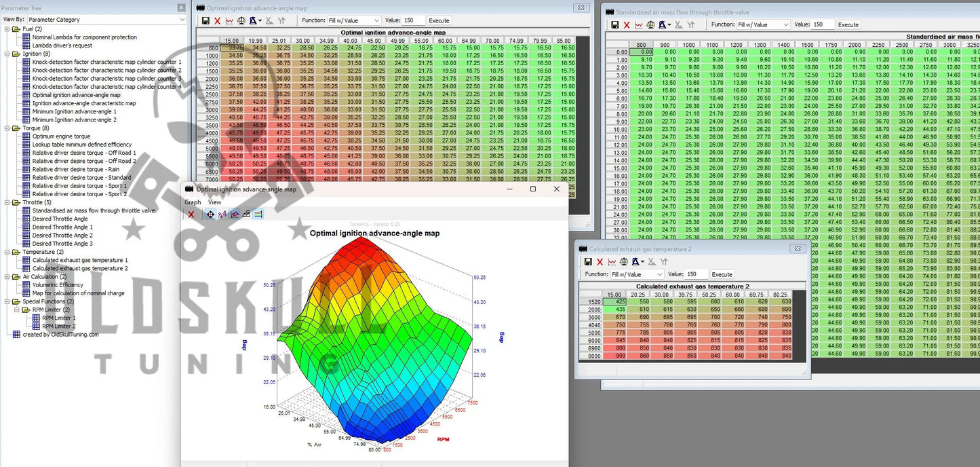
Task: Open the View menu in graph window
Action: [214, 202]
